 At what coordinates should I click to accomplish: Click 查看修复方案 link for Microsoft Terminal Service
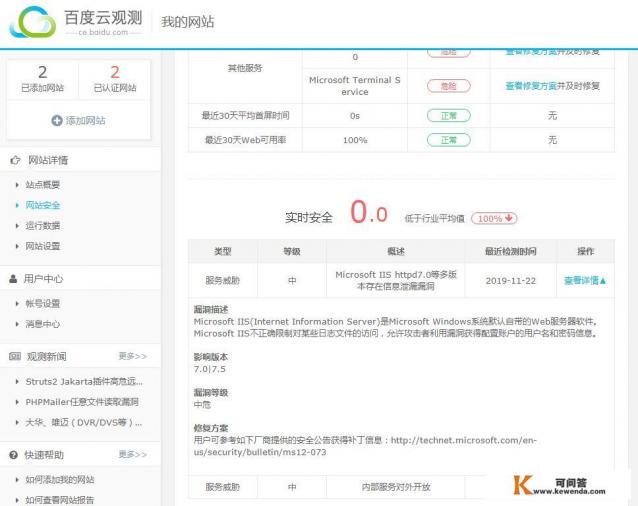pos(531,86)
